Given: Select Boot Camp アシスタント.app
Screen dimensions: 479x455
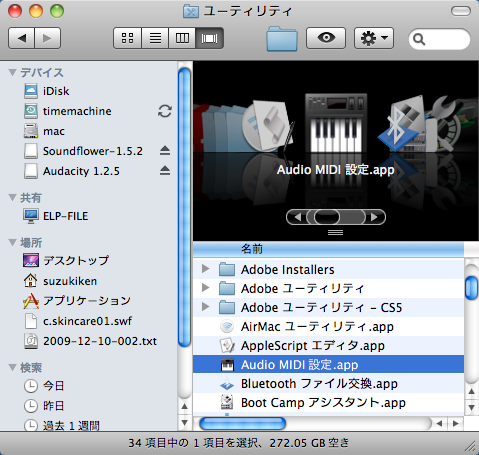Looking at the screenshot, I should pyautogui.click(x=328, y=403).
